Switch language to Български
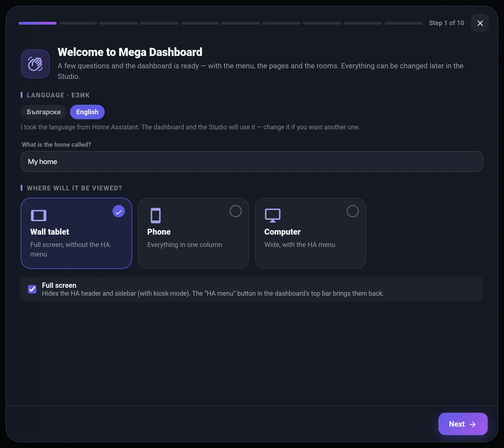The width and height of the screenshot is (504, 448). tap(44, 112)
